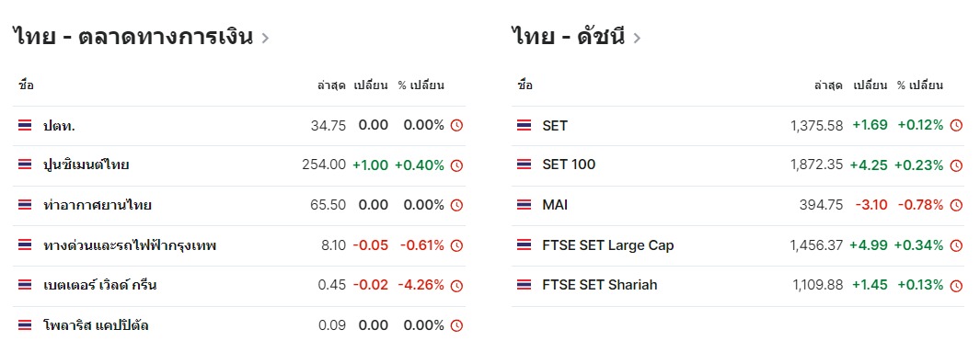The image size is (980, 341).
Task: Click ชื่อ column header in stocks table
Action: tap(27, 85)
